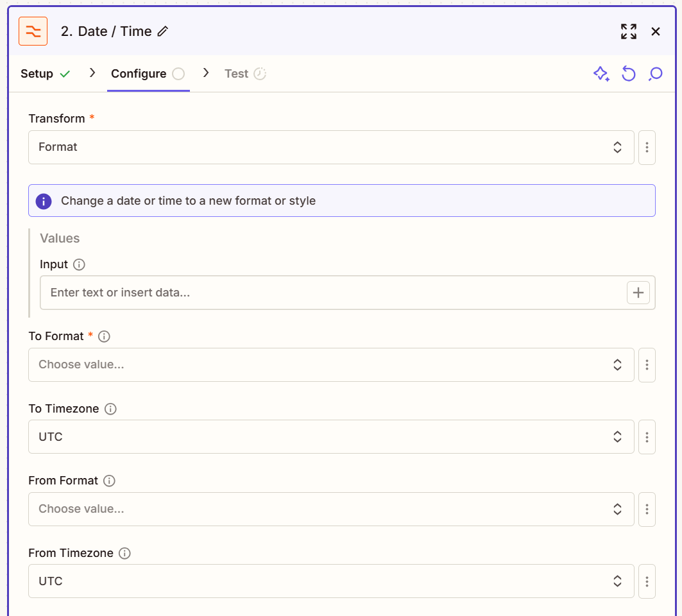Open the To Timezone dropdown

[331, 437]
